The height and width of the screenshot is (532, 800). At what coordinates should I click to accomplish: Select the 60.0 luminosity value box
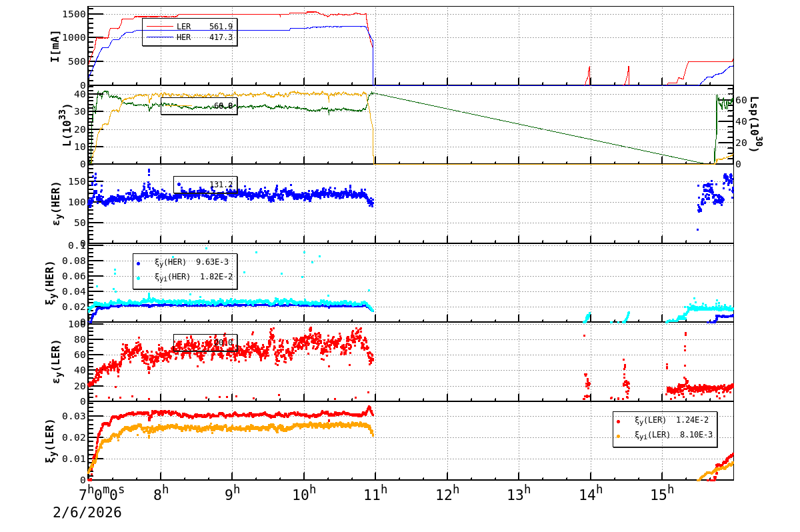coord(199,106)
